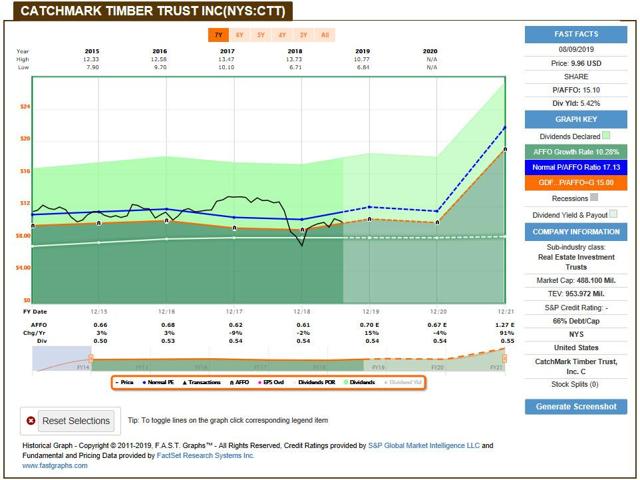Click the GRAPH KEY header
Viewport: 640px width, 480px height.
tap(576, 120)
